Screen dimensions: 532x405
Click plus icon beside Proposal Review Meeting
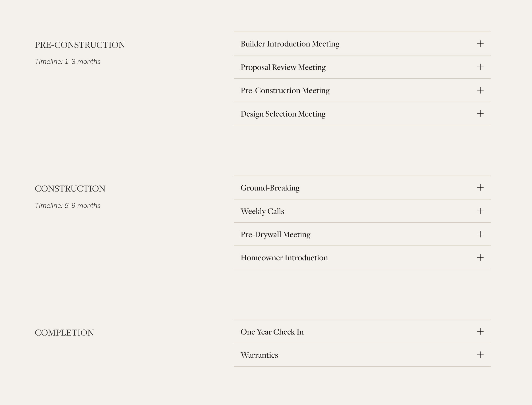480,67
